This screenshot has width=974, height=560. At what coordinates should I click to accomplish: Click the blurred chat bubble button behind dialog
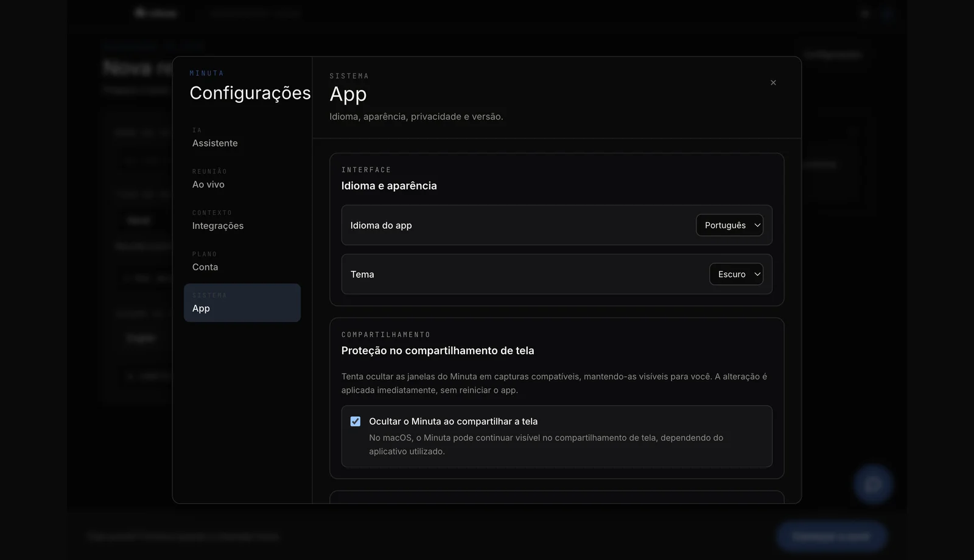(x=873, y=485)
